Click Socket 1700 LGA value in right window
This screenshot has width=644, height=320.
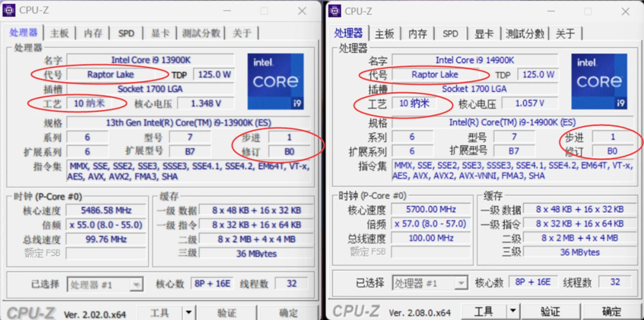(x=475, y=88)
